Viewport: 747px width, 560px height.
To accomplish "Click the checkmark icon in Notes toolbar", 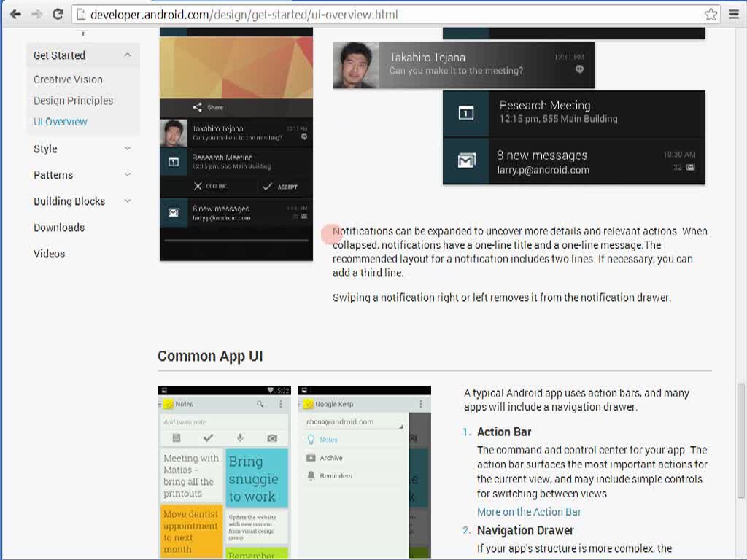I will [x=208, y=437].
